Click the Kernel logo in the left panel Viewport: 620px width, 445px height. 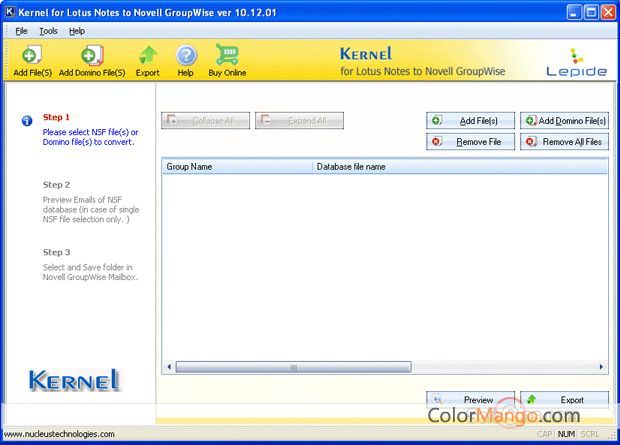(74, 380)
